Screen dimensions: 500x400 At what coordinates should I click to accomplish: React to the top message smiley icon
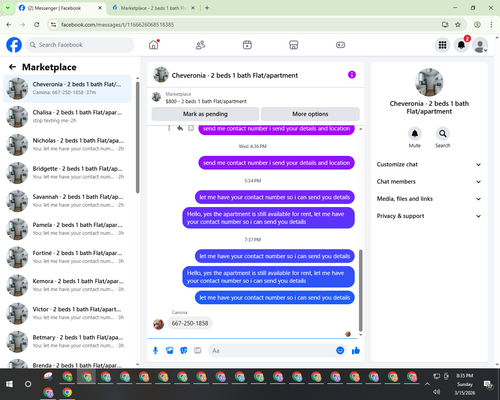[x=191, y=128]
